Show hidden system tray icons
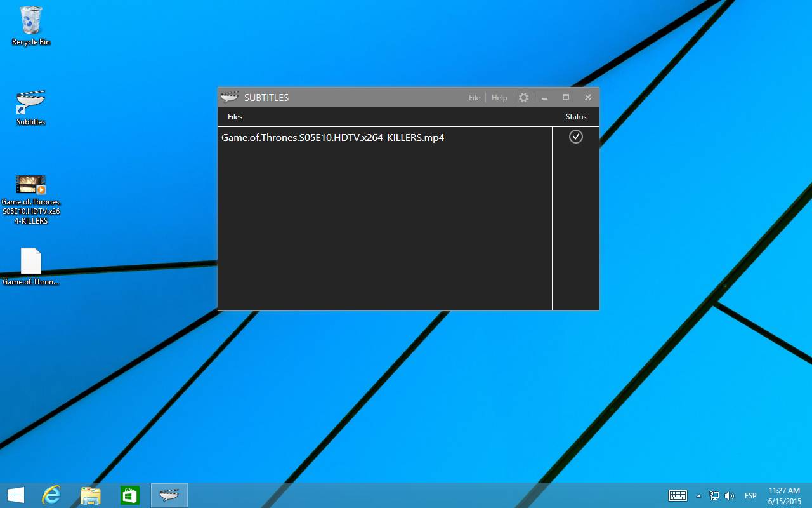Screen dimensions: 812x508 coord(698,496)
